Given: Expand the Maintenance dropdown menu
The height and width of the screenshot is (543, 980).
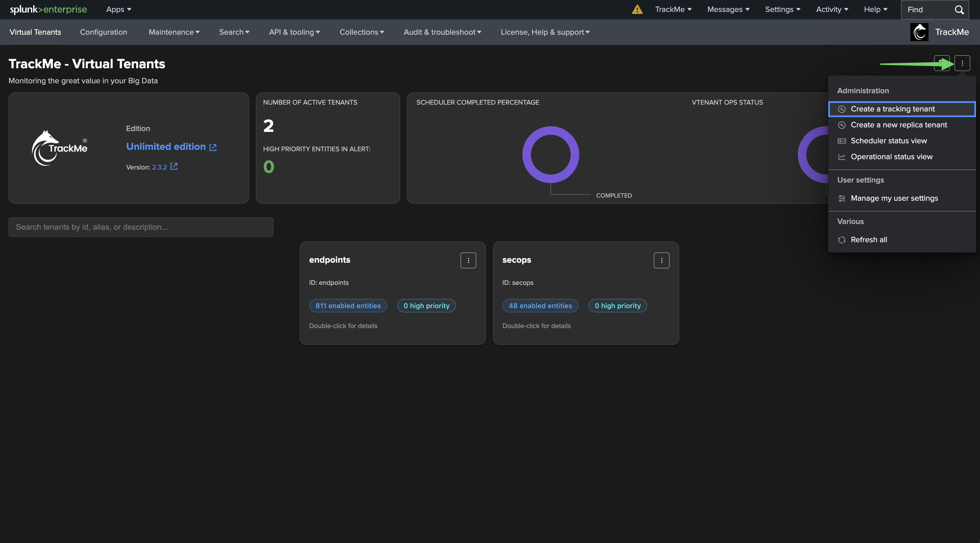Looking at the screenshot, I should (174, 32).
